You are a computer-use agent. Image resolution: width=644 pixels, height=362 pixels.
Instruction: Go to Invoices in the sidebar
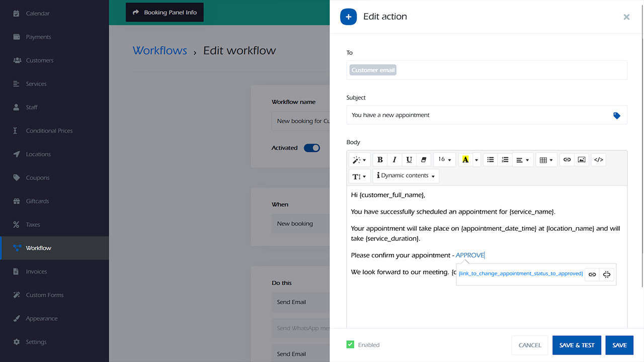pyautogui.click(x=36, y=271)
